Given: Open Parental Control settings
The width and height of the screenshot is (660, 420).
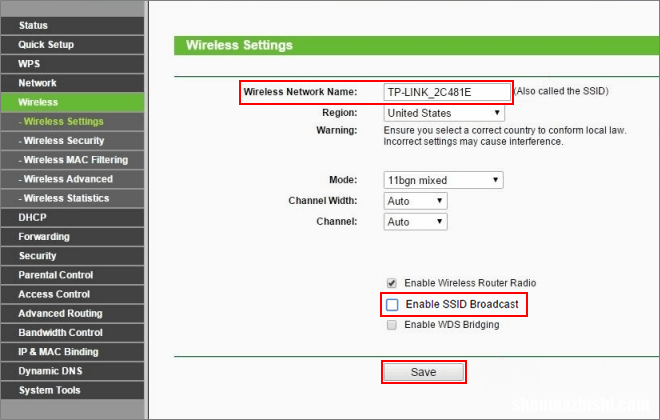Looking at the screenshot, I should tap(72, 275).
